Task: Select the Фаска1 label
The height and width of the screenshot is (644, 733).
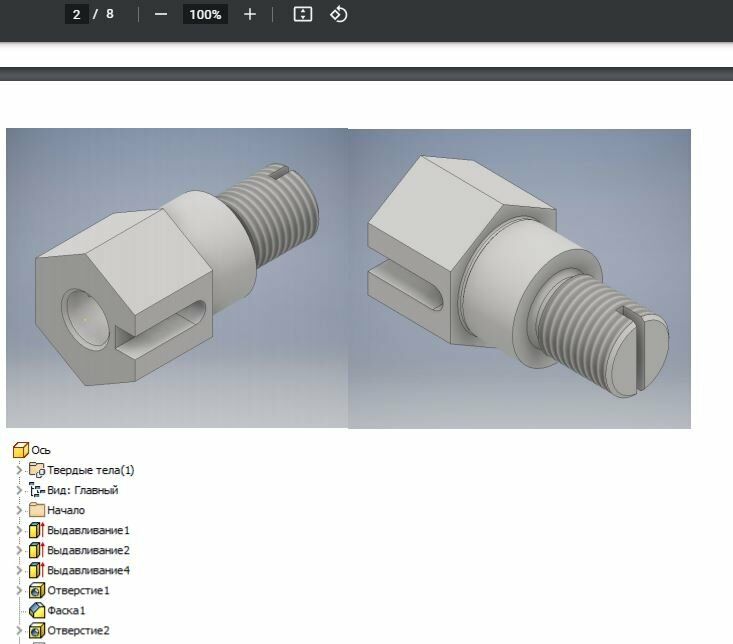Action: (x=66, y=611)
